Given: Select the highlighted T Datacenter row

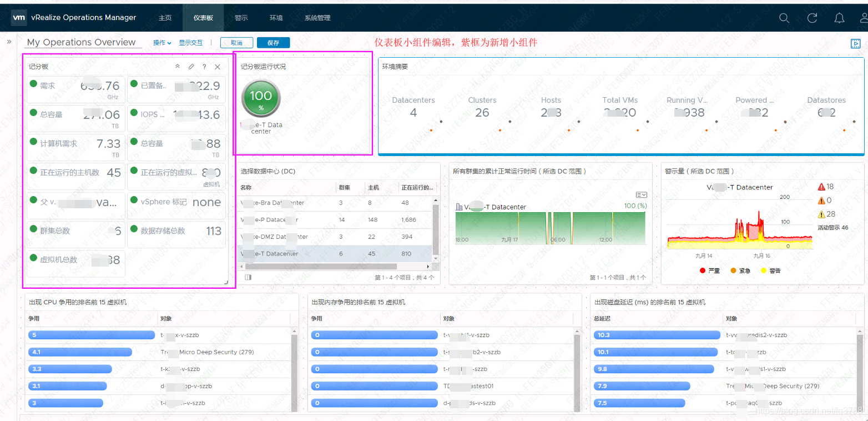Looking at the screenshot, I should tap(335, 254).
